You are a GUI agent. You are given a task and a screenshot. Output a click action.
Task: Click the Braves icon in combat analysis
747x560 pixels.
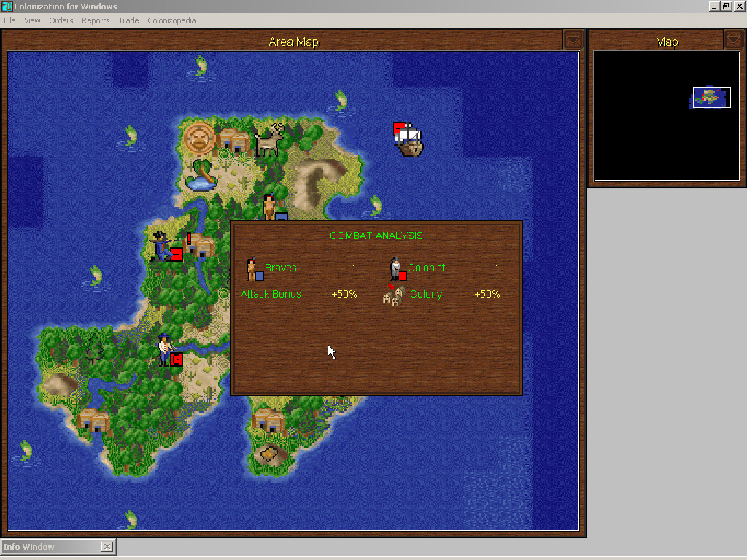point(255,269)
